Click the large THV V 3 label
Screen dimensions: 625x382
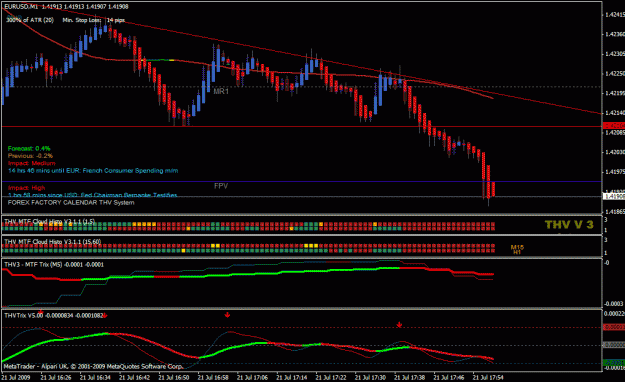[x=569, y=225]
